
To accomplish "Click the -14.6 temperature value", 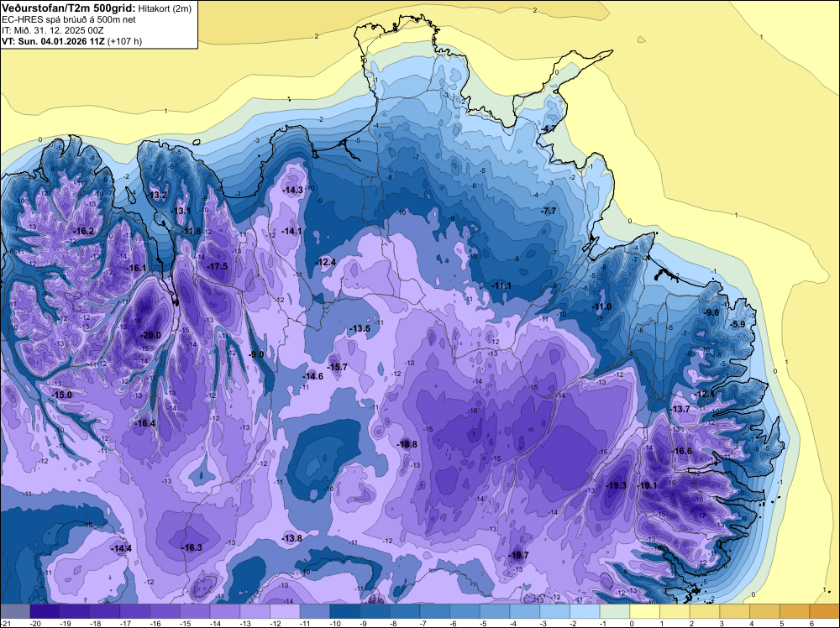I will pyautogui.click(x=312, y=376).
